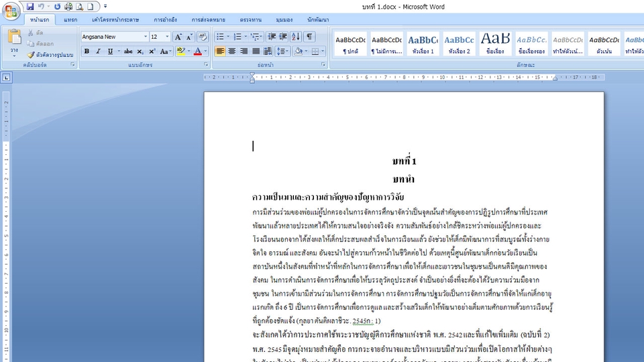The image size is (644, 362).
Task: Decrease paragraph indent
Action: click(272, 37)
